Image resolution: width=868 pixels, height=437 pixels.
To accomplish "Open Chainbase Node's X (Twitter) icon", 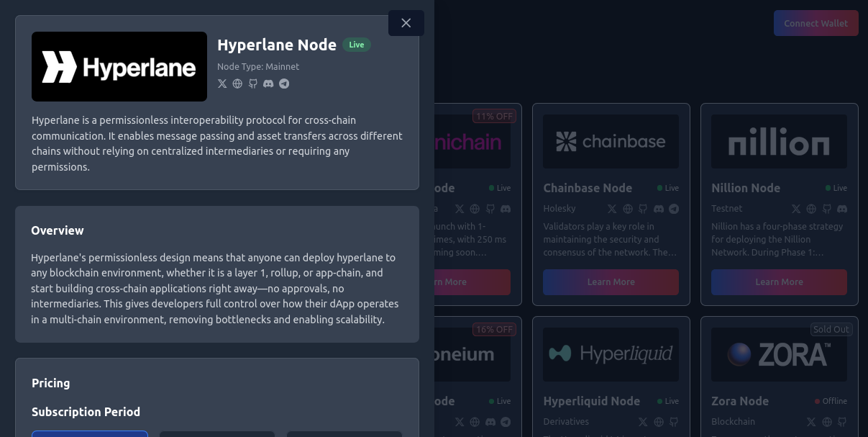I will pyautogui.click(x=612, y=209).
